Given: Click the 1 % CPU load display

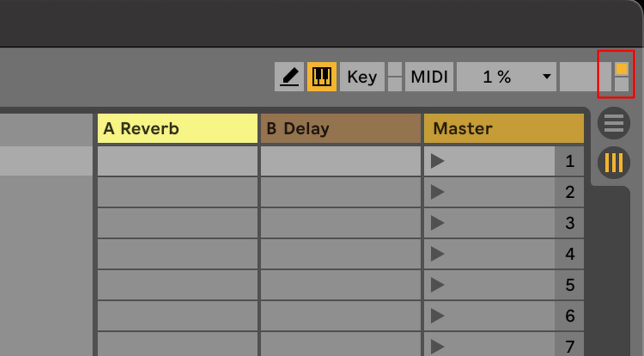Looking at the screenshot, I should coord(497,76).
